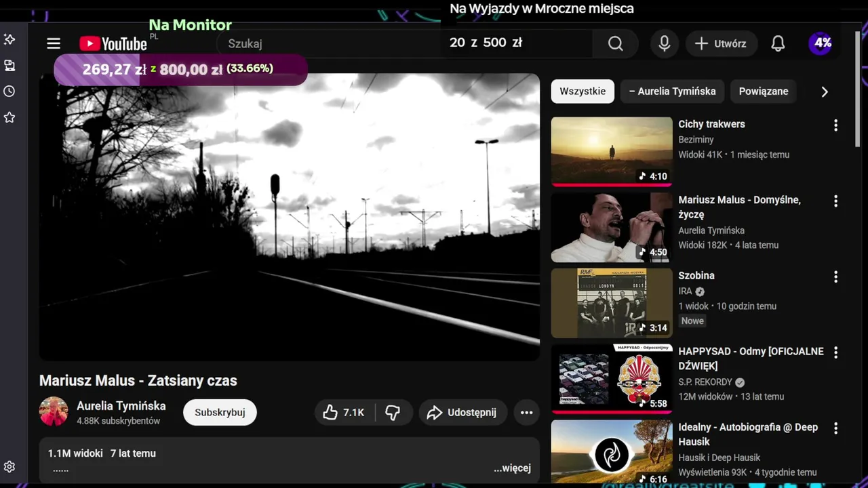868x488 pixels.
Task: Click the Udostępnij share button
Action: (462, 412)
